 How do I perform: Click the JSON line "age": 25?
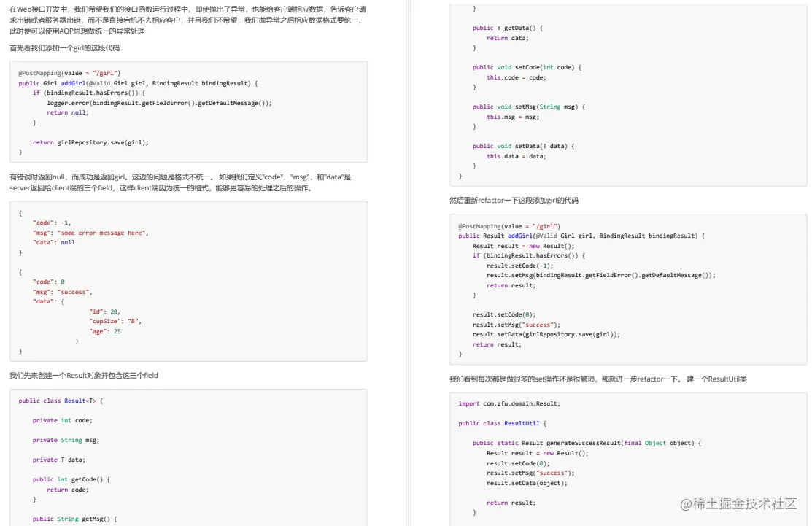tap(105, 331)
